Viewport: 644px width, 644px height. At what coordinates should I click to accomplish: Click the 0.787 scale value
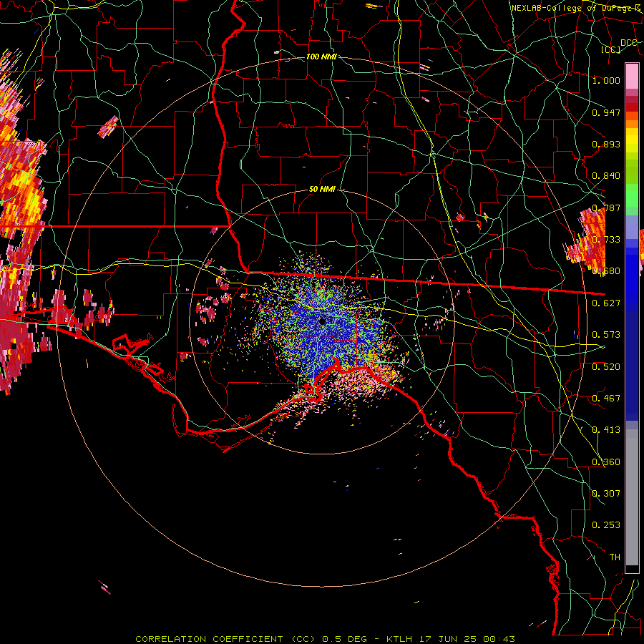click(x=606, y=208)
